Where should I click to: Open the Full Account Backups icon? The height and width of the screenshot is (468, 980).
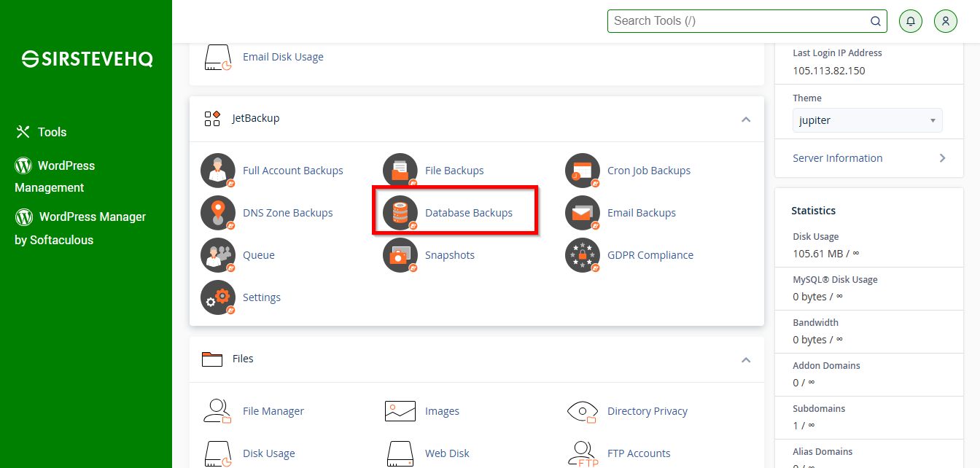[x=218, y=171]
